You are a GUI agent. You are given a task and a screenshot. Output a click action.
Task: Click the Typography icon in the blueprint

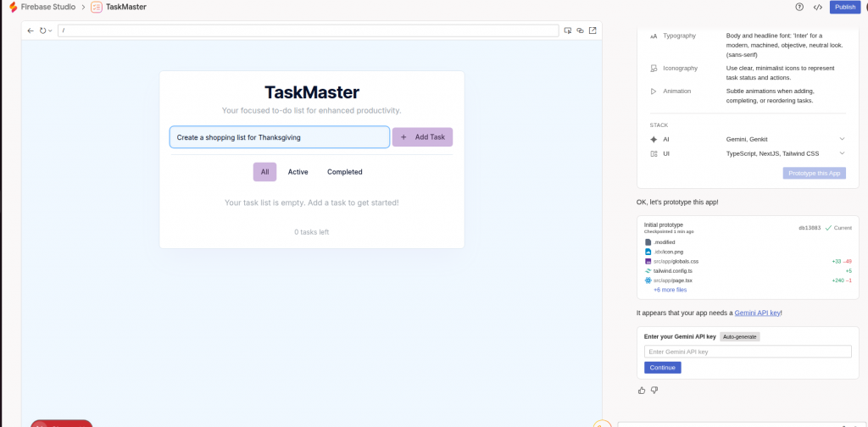(654, 36)
